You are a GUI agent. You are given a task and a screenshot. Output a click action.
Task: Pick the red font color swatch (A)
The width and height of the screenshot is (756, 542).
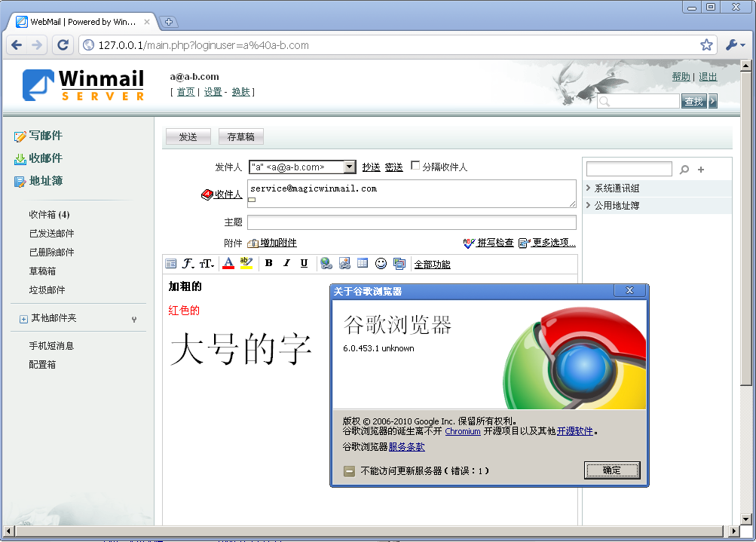(x=228, y=263)
